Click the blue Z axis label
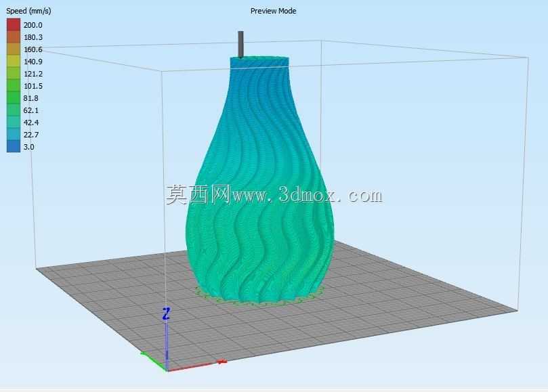This screenshot has height=392, width=548. click(x=167, y=313)
